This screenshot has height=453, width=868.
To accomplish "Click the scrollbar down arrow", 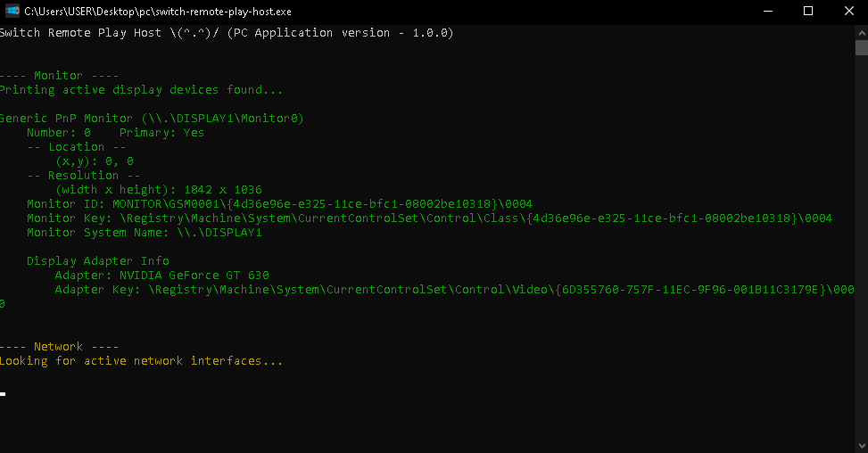I will [x=862, y=446].
